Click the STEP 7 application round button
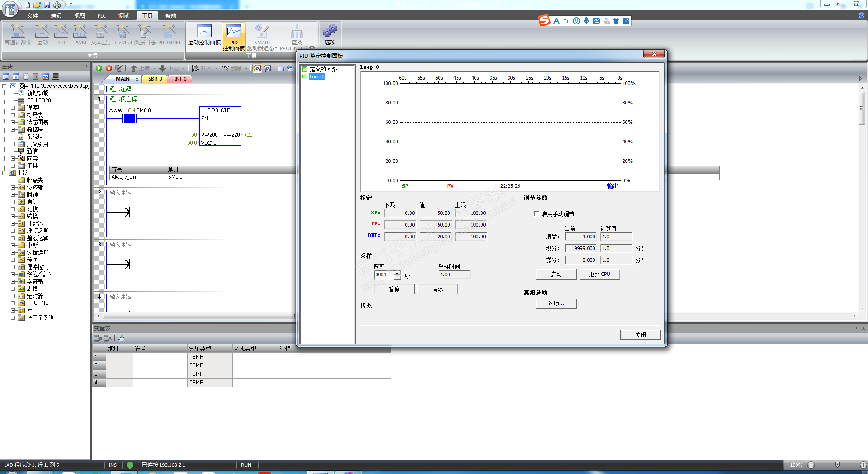The width and height of the screenshot is (868, 474). click(10, 9)
